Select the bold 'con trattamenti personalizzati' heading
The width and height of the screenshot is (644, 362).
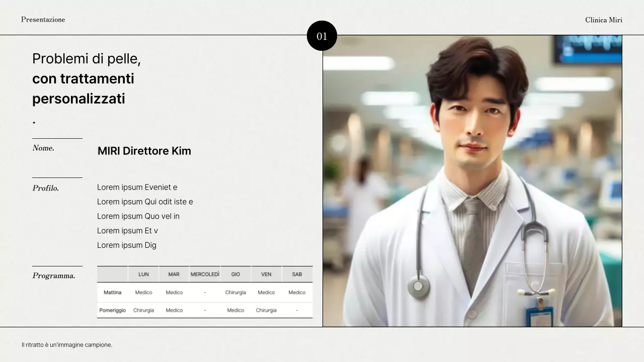coord(83,88)
